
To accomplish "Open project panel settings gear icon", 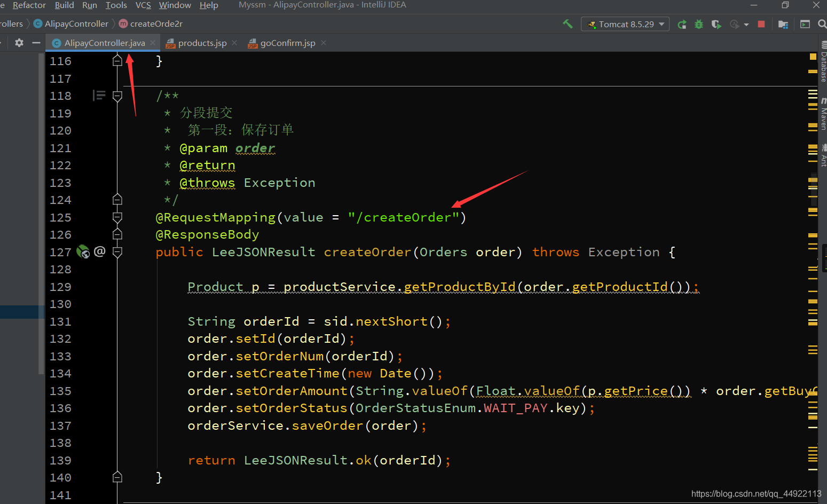I will [x=19, y=43].
